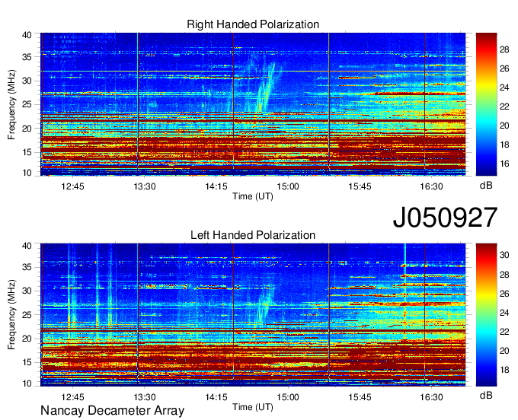This screenshot has height=420, width=518.
Task: Click the top plot's Time (UT) label
Action: coord(253,196)
